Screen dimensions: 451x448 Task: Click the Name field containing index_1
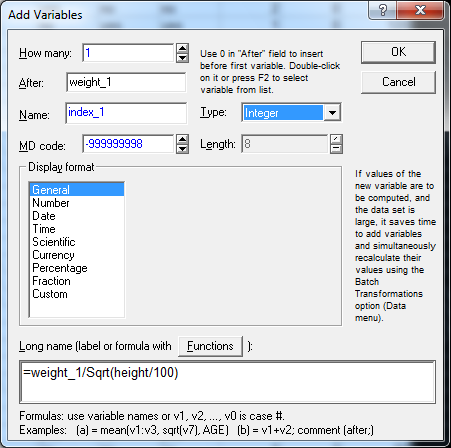pos(126,113)
